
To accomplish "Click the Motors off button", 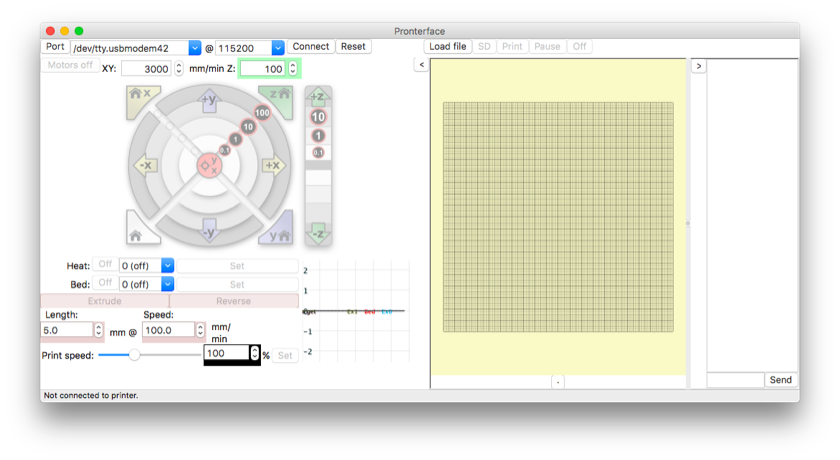I will pos(70,65).
